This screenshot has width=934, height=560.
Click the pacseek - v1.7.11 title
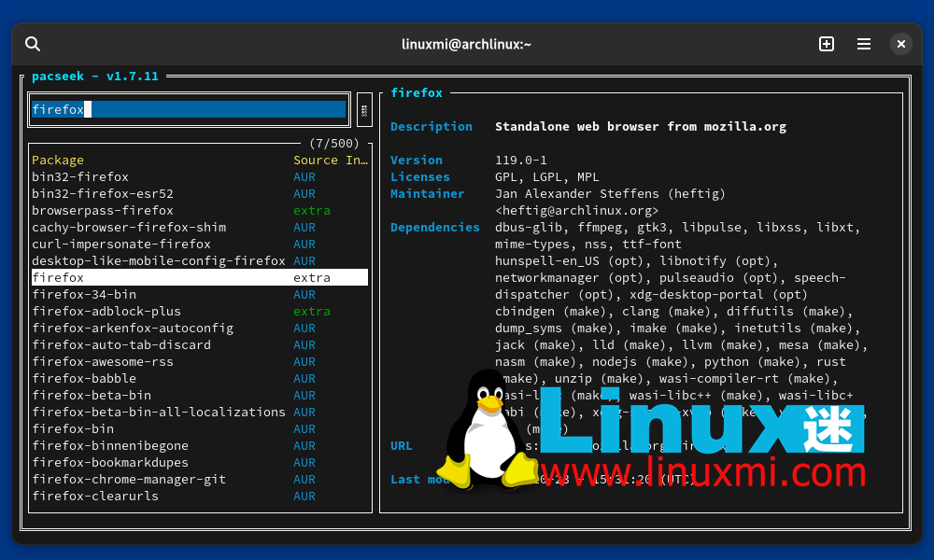[95, 77]
